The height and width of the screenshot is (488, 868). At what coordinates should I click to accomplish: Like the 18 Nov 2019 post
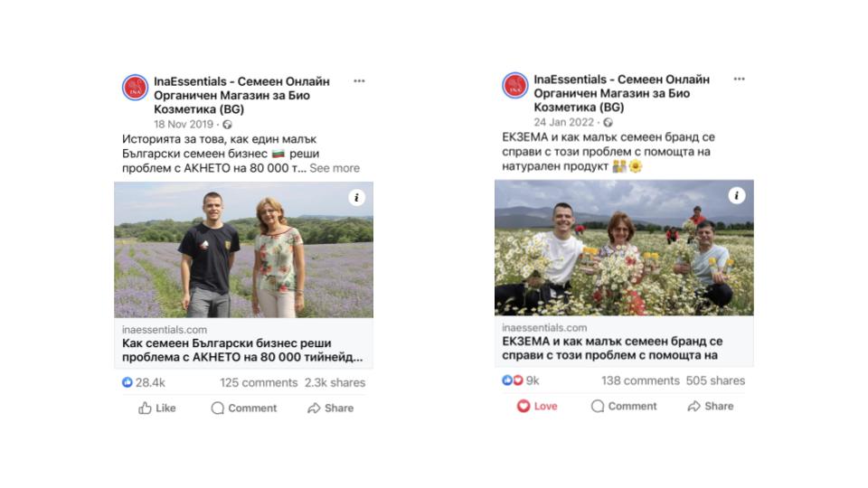tap(157, 408)
